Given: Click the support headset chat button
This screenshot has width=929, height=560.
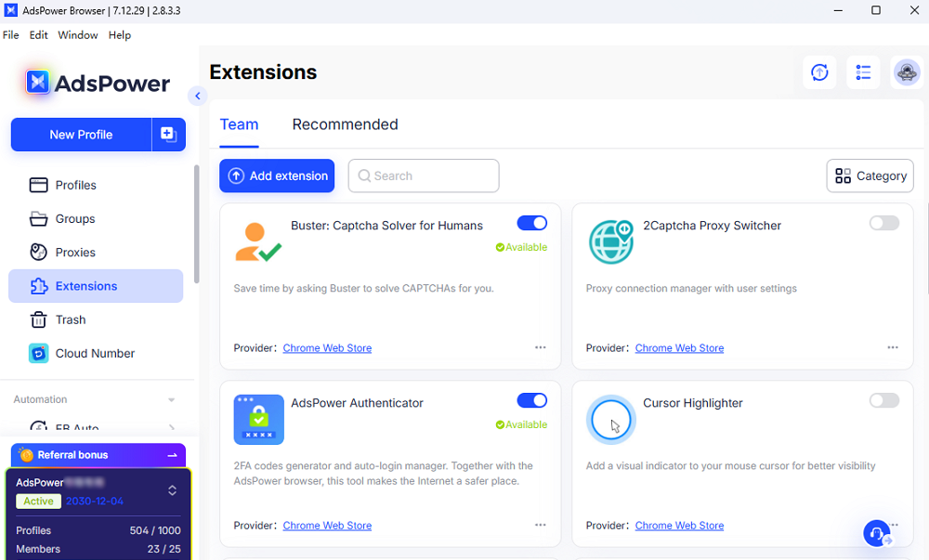Looking at the screenshot, I should click(x=877, y=533).
